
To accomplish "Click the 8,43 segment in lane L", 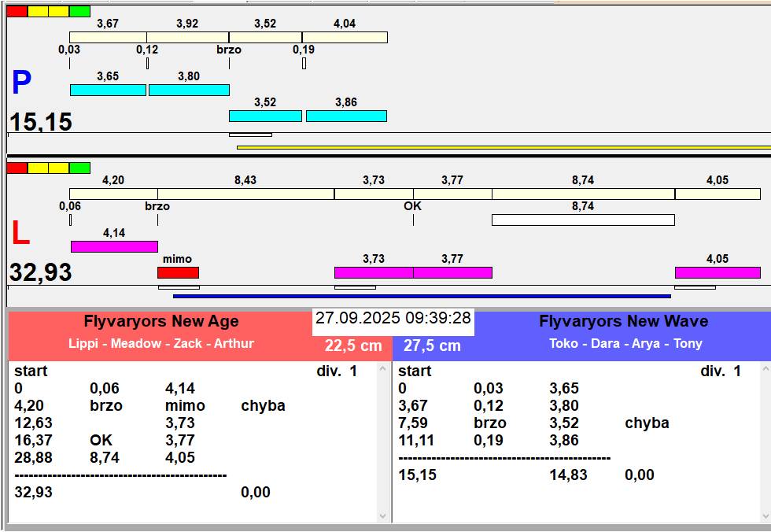I will click(245, 194).
